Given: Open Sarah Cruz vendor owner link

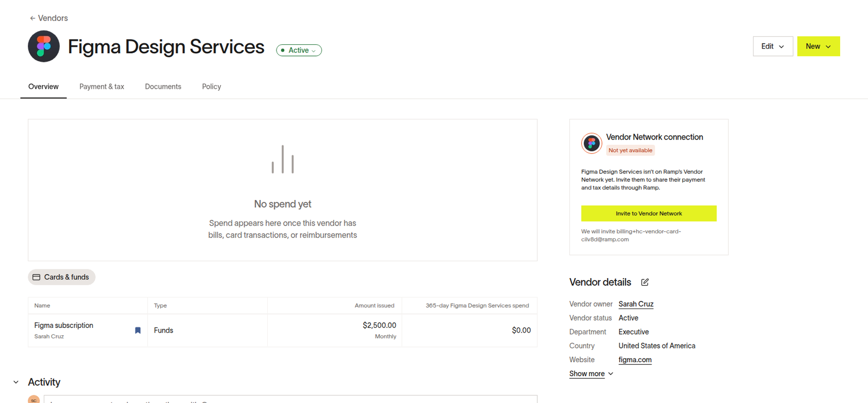Looking at the screenshot, I should [x=636, y=304].
